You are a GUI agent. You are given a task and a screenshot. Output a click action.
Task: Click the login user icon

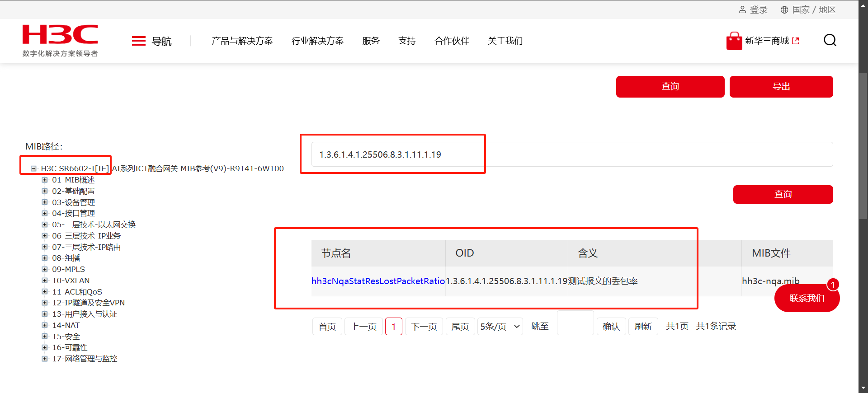[742, 9]
